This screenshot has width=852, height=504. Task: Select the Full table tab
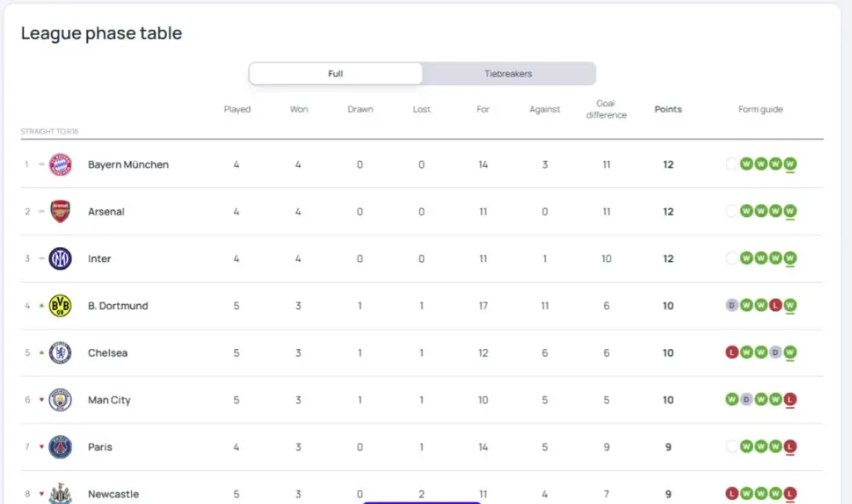click(336, 74)
